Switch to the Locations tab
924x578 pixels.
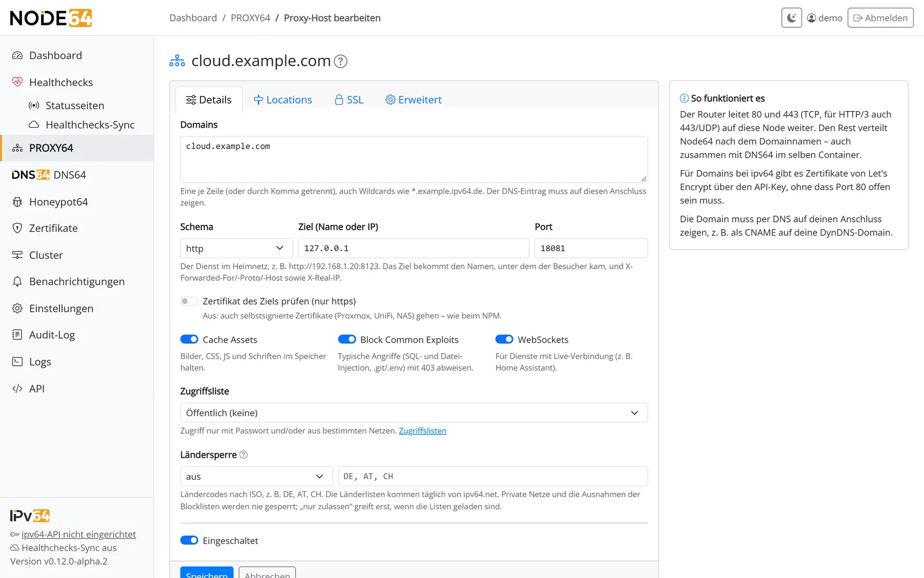[283, 100]
